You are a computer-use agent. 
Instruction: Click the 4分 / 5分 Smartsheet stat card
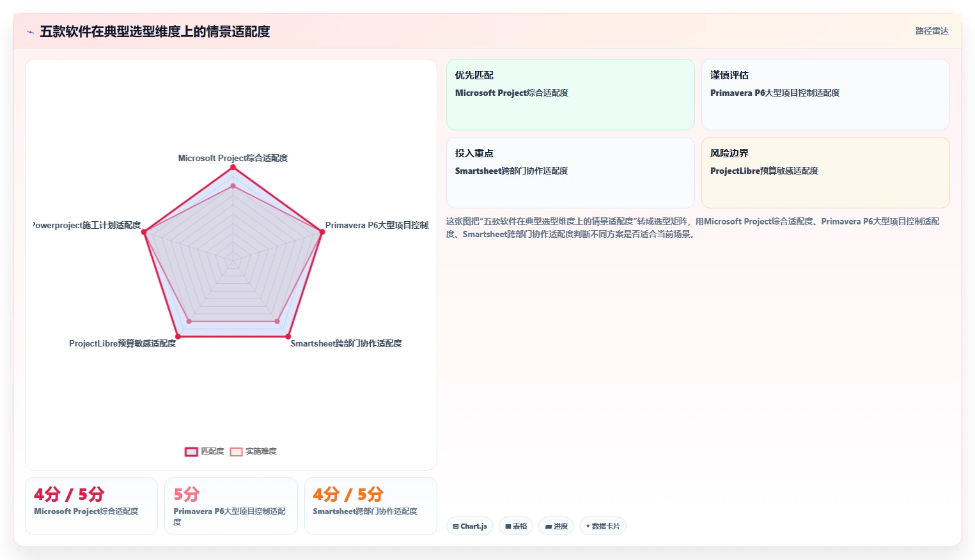click(371, 506)
